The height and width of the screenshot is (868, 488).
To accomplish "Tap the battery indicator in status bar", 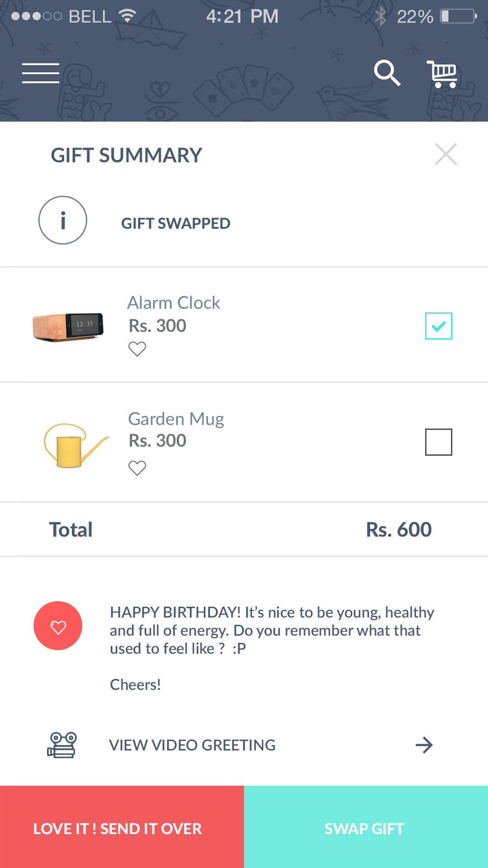I will [458, 16].
